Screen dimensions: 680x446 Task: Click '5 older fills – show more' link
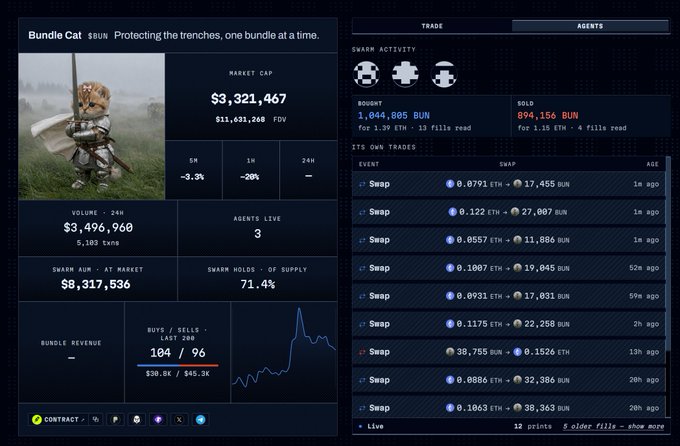coord(613,426)
